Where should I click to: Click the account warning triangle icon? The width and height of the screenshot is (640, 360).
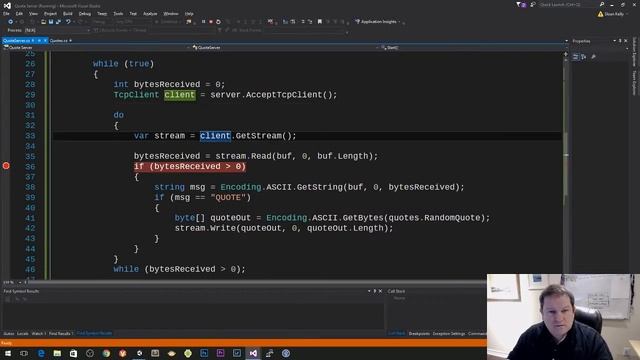(600, 14)
